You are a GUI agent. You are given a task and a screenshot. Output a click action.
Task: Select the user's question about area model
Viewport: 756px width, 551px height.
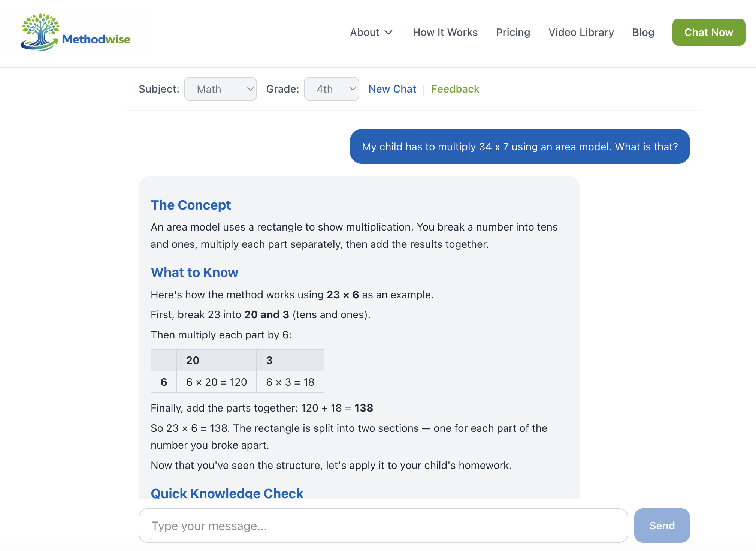click(519, 147)
